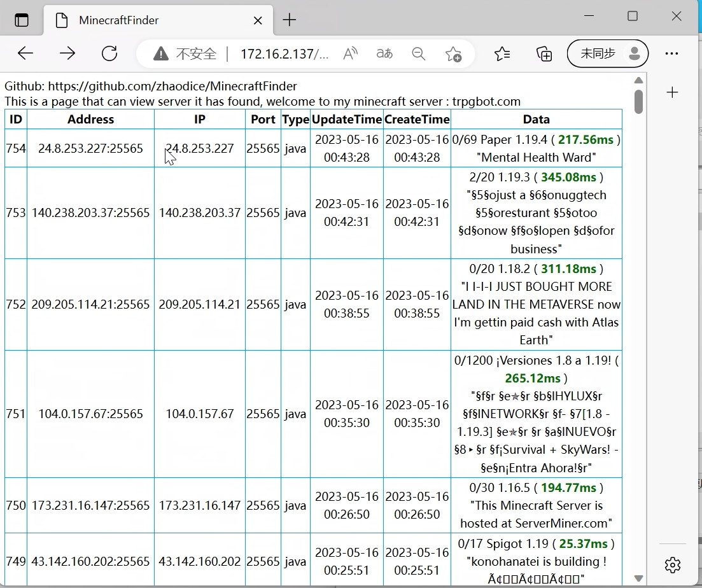Image resolution: width=702 pixels, height=588 pixels.
Task: Add a site to the sidebar
Action: tap(673, 93)
